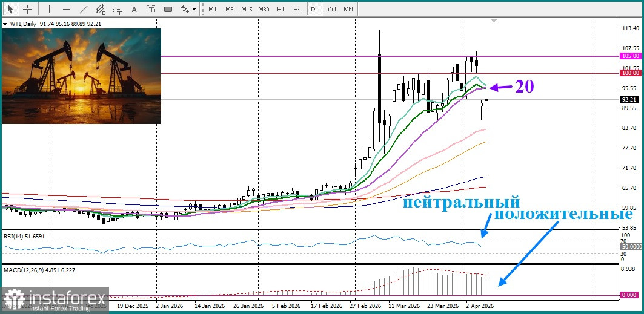This screenshot has height=314, width=644.
Task: Select the vertical line drawing tool
Action: coord(50,9)
